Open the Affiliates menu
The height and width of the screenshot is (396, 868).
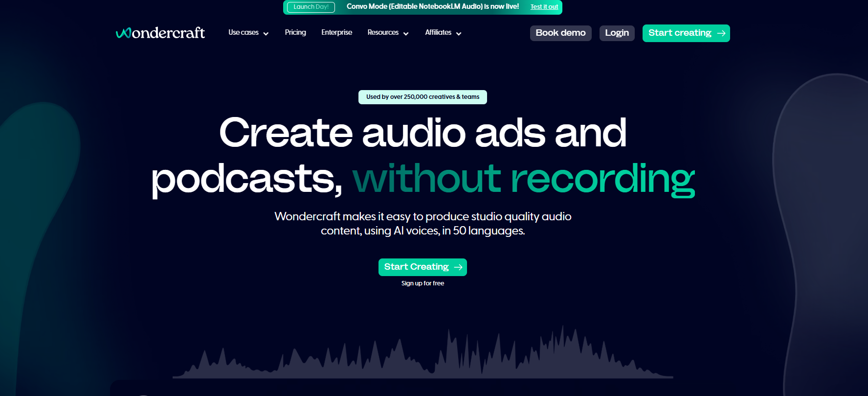[x=443, y=33]
